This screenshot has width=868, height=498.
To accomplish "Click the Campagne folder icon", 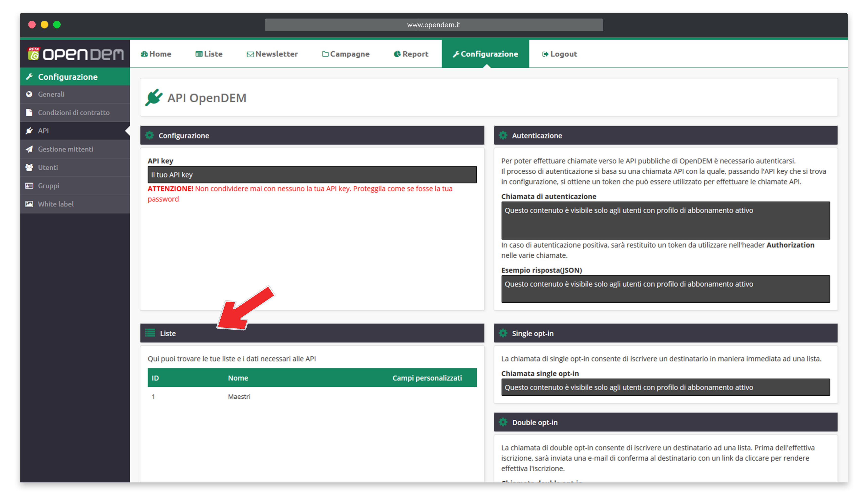I will pyautogui.click(x=325, y=54).
